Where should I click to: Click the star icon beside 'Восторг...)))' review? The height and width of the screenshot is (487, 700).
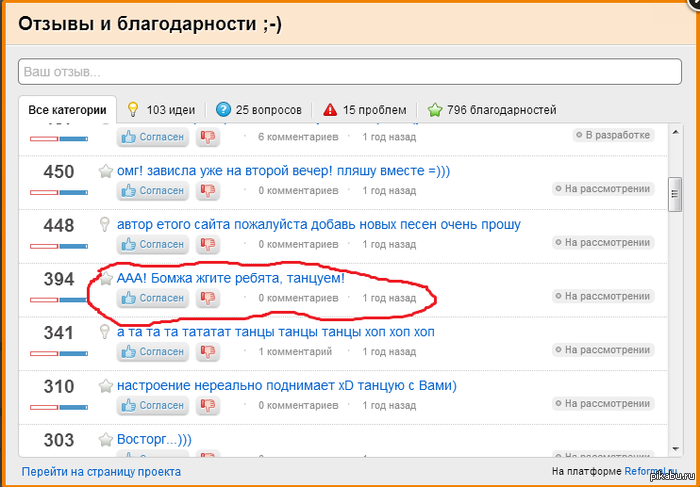point(105,440)
